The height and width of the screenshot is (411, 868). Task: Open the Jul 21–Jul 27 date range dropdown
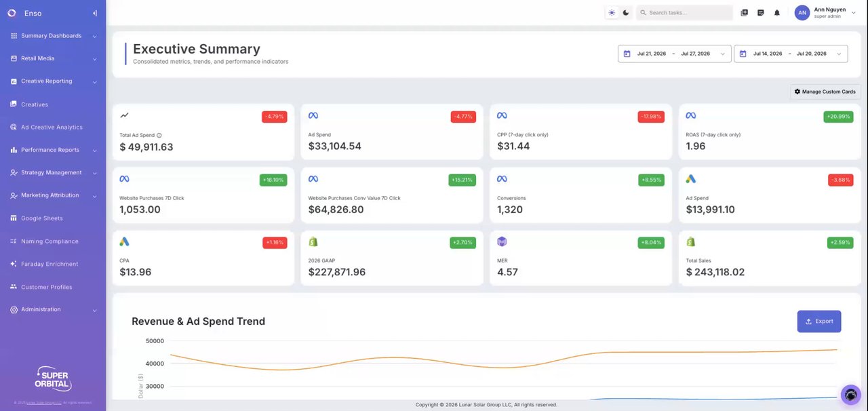click(x=674, y=54)
